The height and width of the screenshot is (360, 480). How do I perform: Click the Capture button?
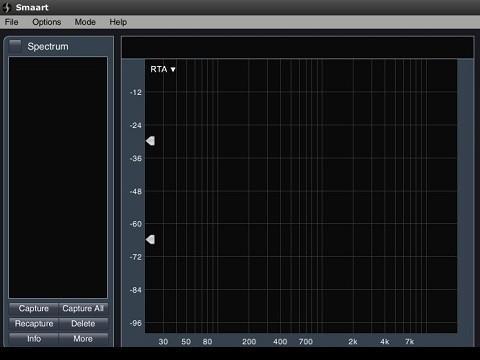(x=34, y=309)
